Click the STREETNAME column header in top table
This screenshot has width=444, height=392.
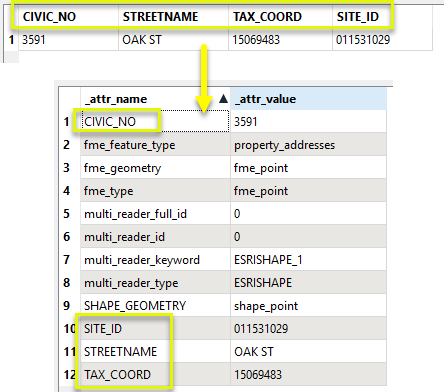[173, 17]
